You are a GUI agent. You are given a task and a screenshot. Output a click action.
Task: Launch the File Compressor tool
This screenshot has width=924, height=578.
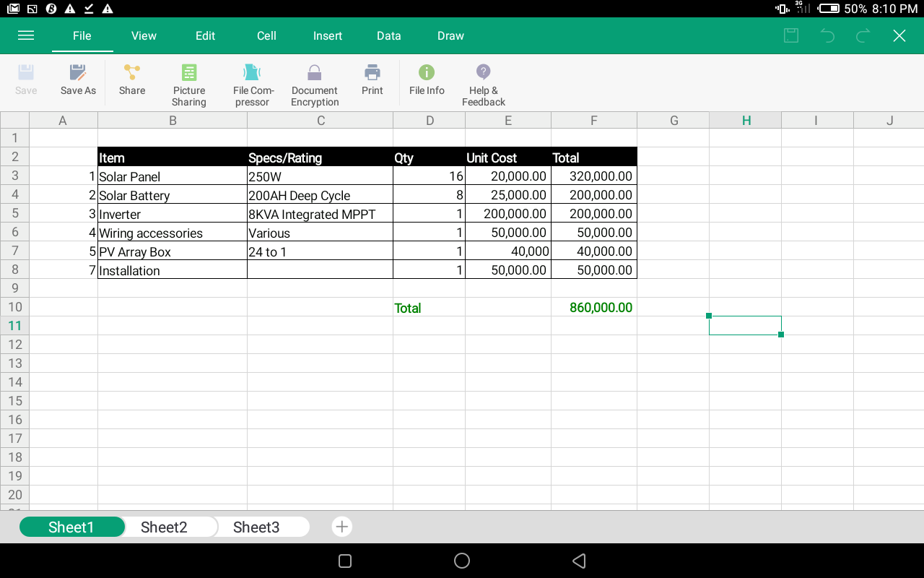pos(252,73)
